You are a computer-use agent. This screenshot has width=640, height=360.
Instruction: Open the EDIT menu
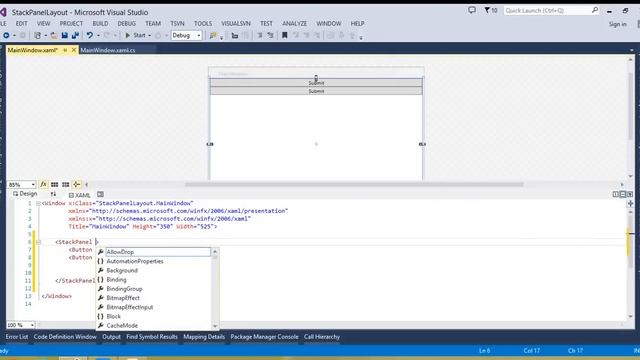coord(22,24)
